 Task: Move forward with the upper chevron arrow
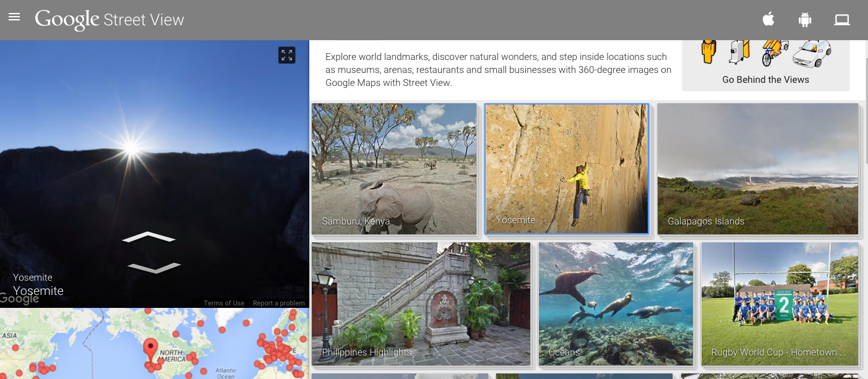(148, 237)
